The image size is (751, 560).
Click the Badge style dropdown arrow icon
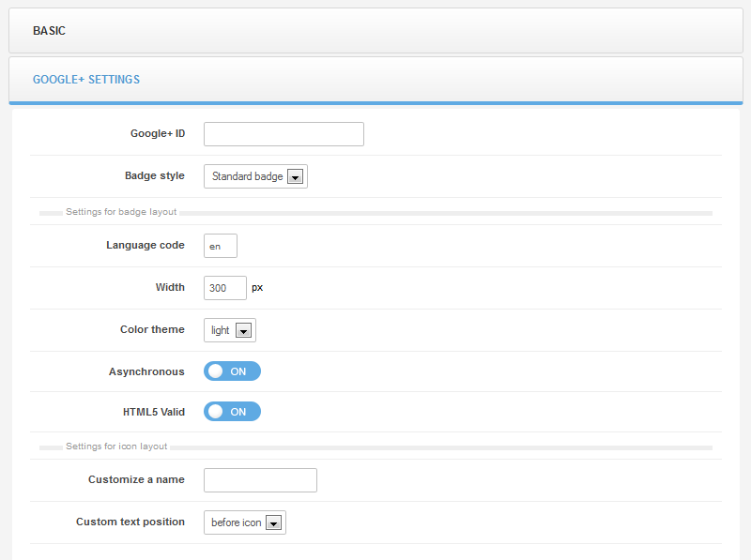tap(295, 176)
